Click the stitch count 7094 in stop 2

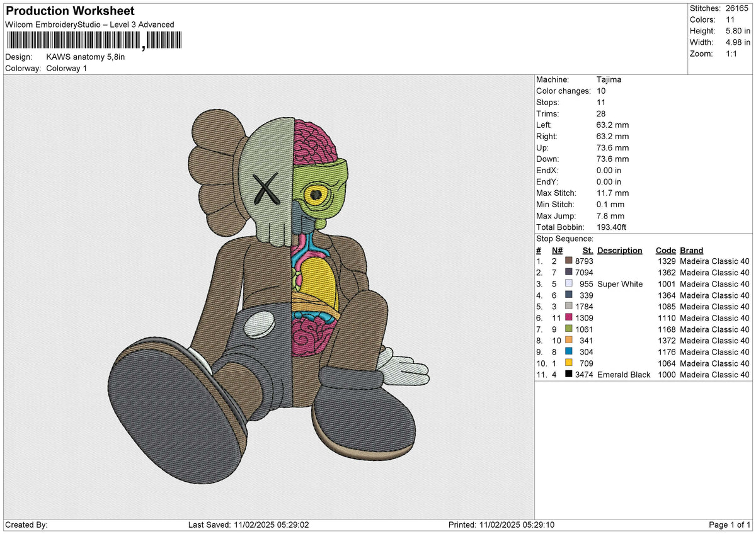pyautogui.click(x=584, y=272)
